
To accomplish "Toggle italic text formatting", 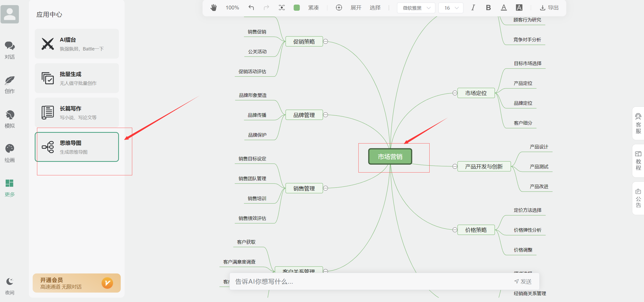I will point(473,8).
